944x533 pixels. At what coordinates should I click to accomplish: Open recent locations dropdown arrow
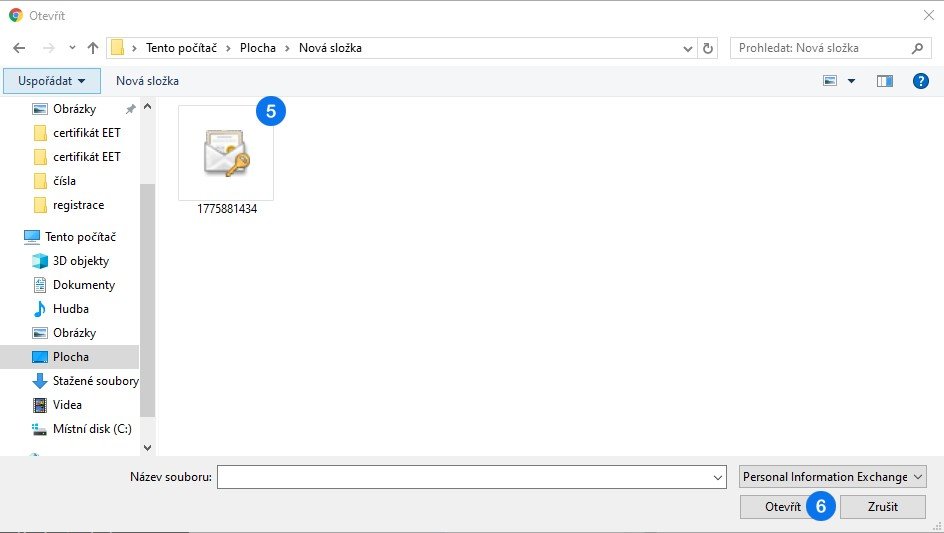(72, 48)
